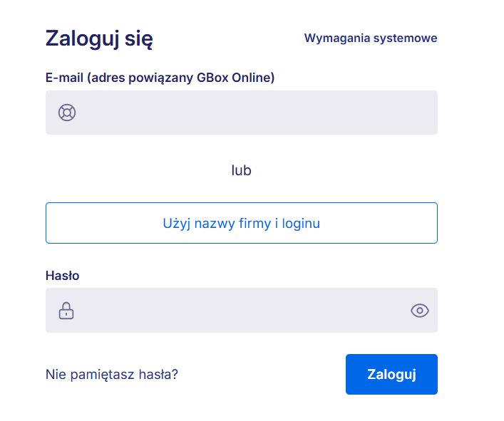Click the 'lub' separator text
504x421 pixels.
pyautogui.click(x=241, y=171)
